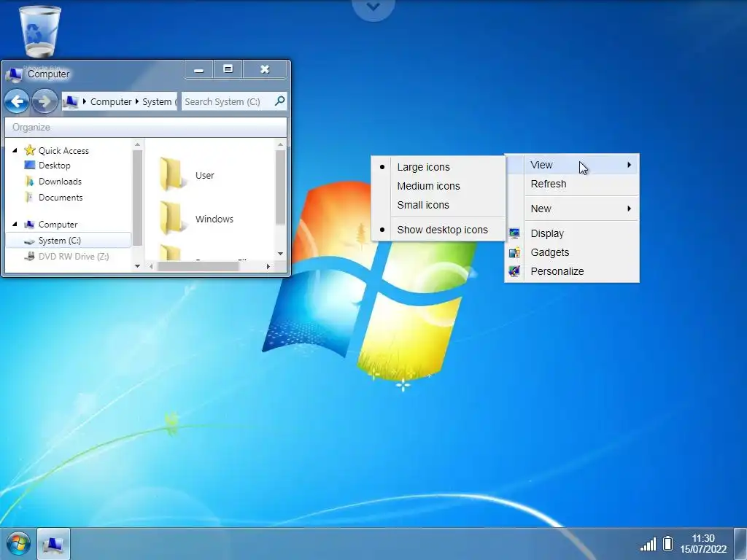Open Display from context menu
The image size is (747, 560).
click(x=547, y=233)
